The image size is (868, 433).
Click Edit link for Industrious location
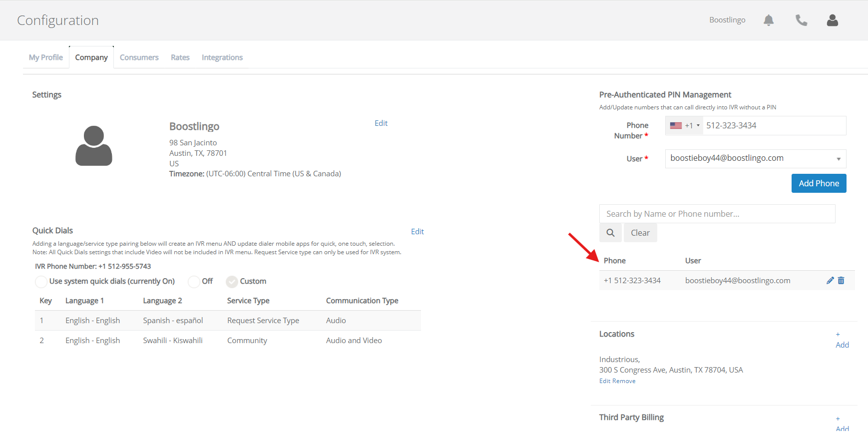click(605, 381)
